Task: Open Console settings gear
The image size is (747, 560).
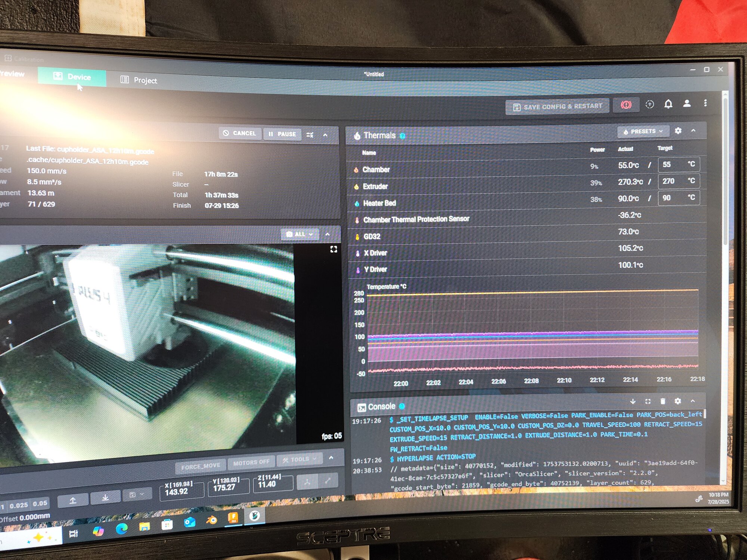Action: pos(678,401)
